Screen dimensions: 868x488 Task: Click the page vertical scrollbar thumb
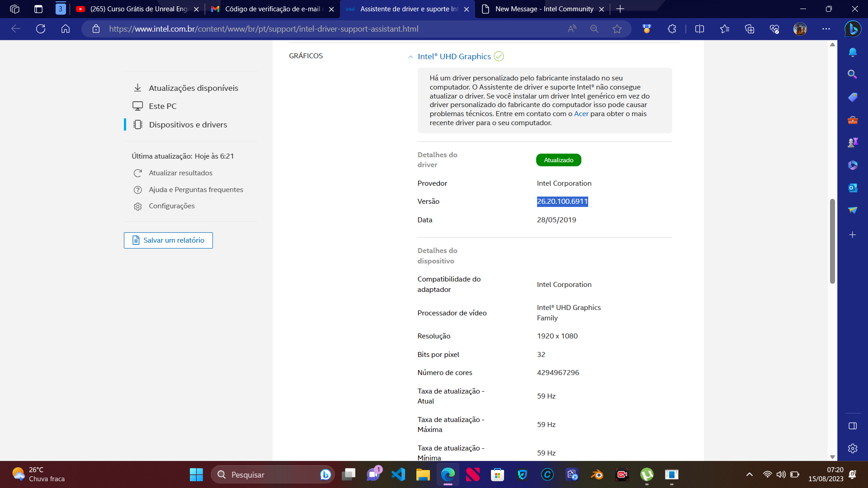tap(832, 241)
